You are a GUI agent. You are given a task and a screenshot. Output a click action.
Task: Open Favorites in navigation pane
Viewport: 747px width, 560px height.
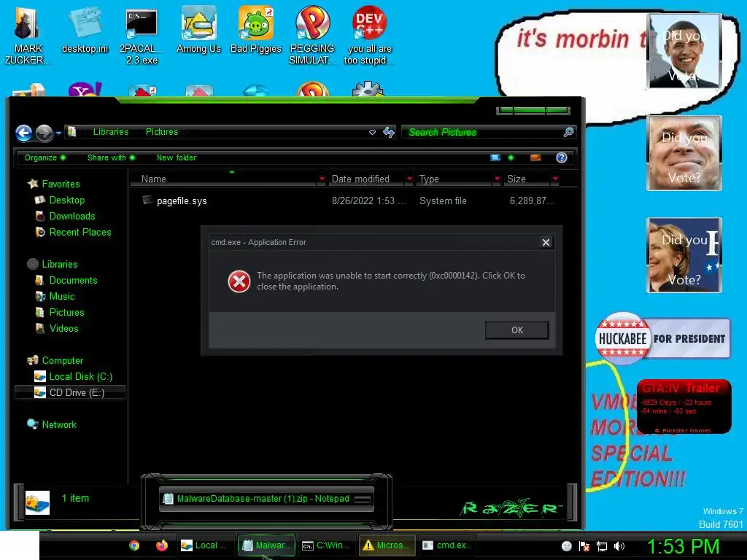click(61, 184)
